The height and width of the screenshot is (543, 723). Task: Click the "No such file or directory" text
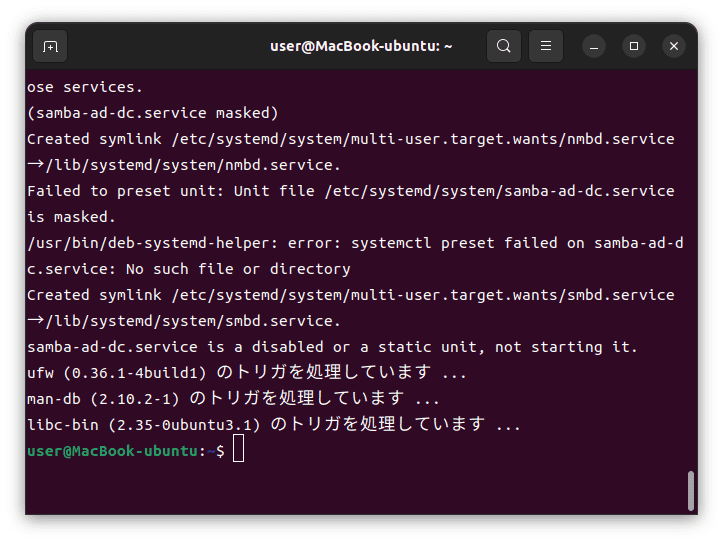[x=238, y=269]
